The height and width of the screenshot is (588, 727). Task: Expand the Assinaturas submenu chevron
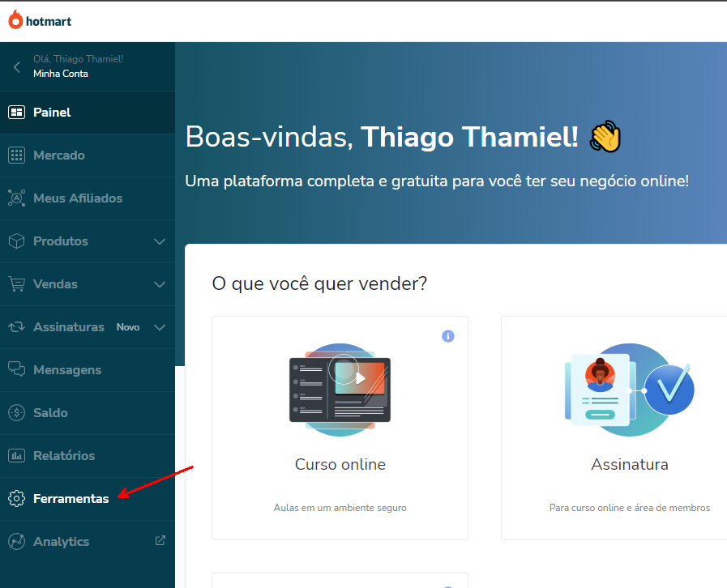click(160, 327)
